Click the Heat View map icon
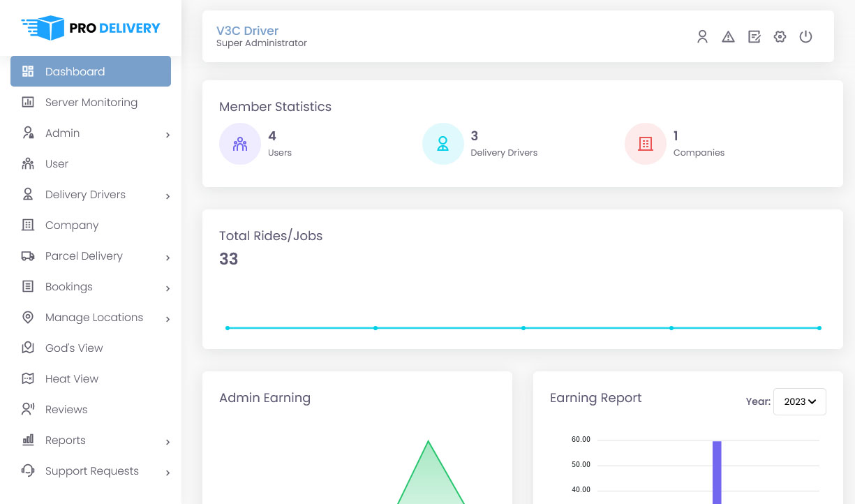The height and width of the screenshot is (504, 855). (x=28, y=378)
